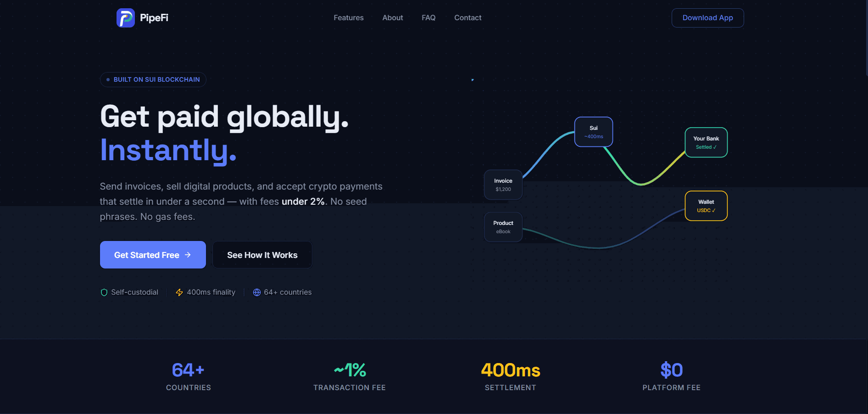
Task: Select the Sui node in the payment diagram
Action: coord(593,132)
